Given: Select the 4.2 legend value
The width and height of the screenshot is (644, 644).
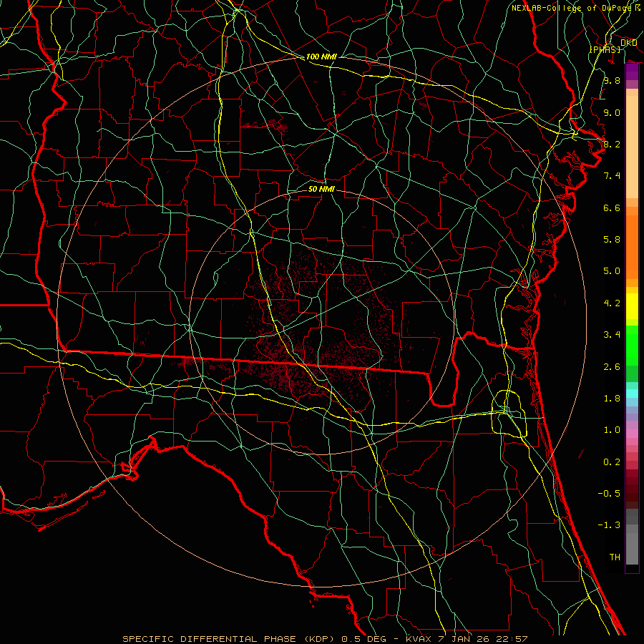Looking at the screenshot, I should coord(612,303).
